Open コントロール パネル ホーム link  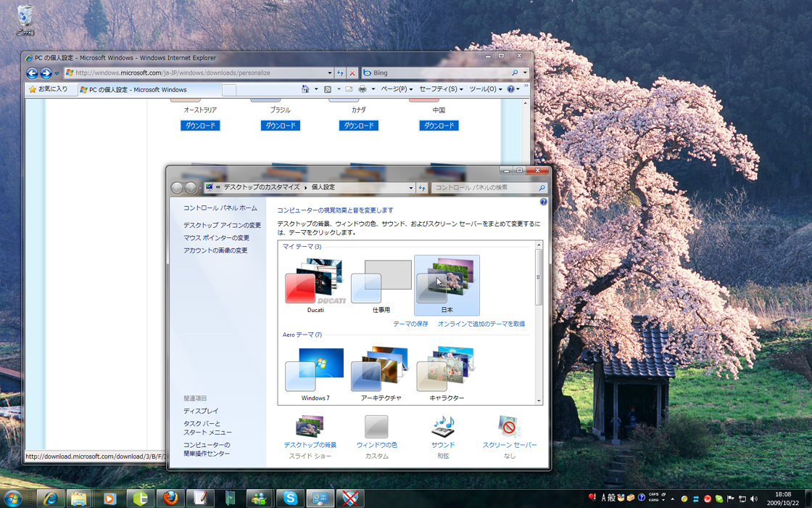(220, 208)
